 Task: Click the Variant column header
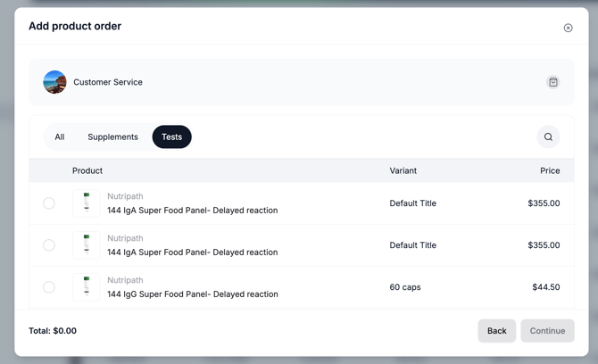coord(403,170)
